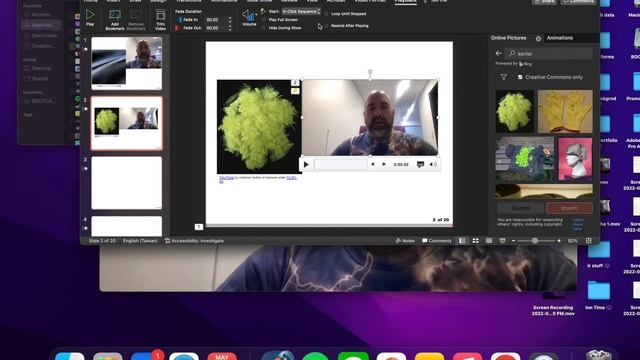640x360 pixels.
Task: Open This Photo attribution link under picture
Action: 226,178
